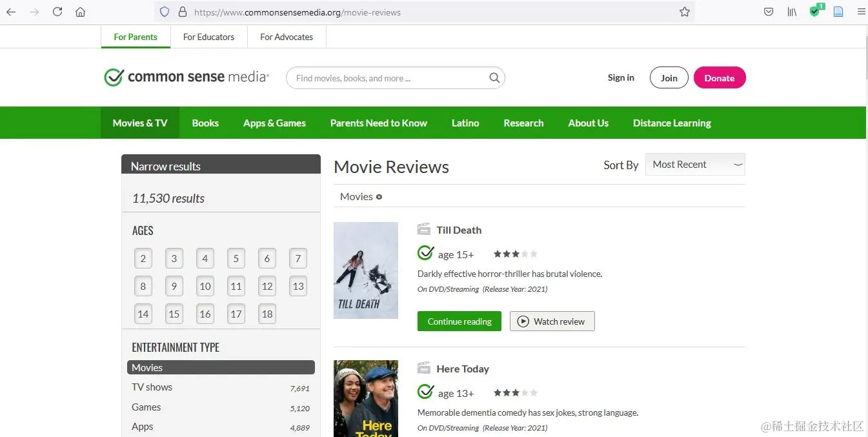Switch to For Advocates tab
Image resolution: width=868 pixels, height=437 pixels.
(287, 37)
